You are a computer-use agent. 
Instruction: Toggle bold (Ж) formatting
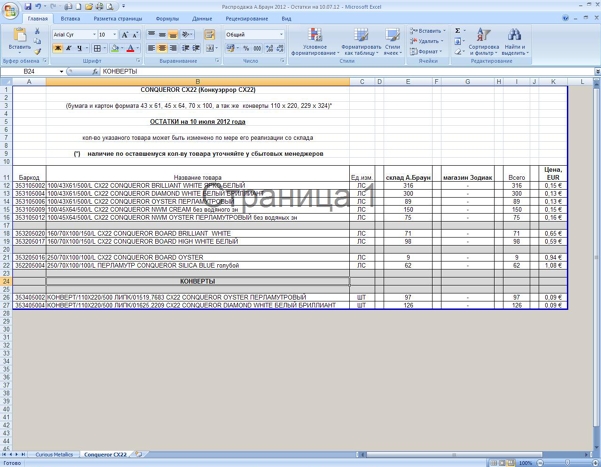[58, 48]
